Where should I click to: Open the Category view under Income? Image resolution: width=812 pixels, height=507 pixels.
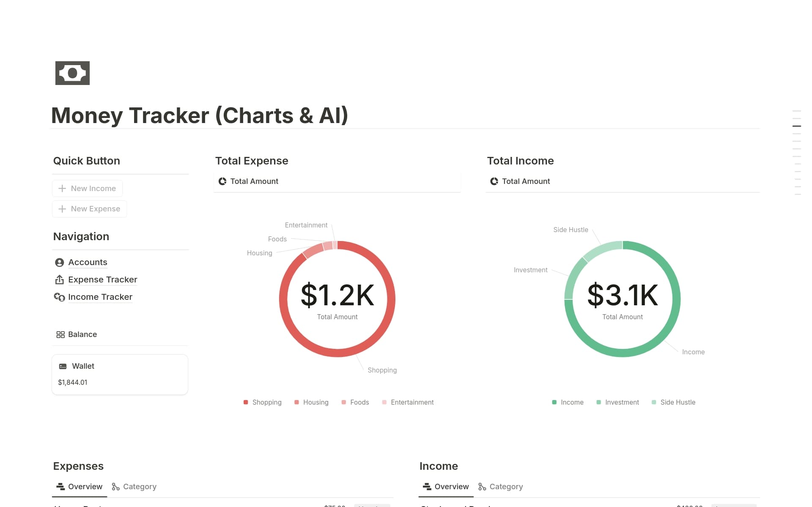pos(500,486)
